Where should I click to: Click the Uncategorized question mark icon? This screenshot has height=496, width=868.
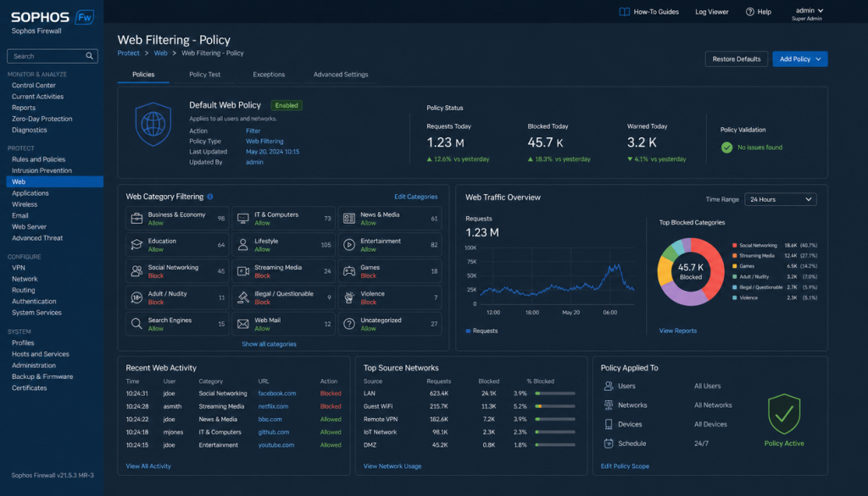pyautogui.click(x=348, y=324)
